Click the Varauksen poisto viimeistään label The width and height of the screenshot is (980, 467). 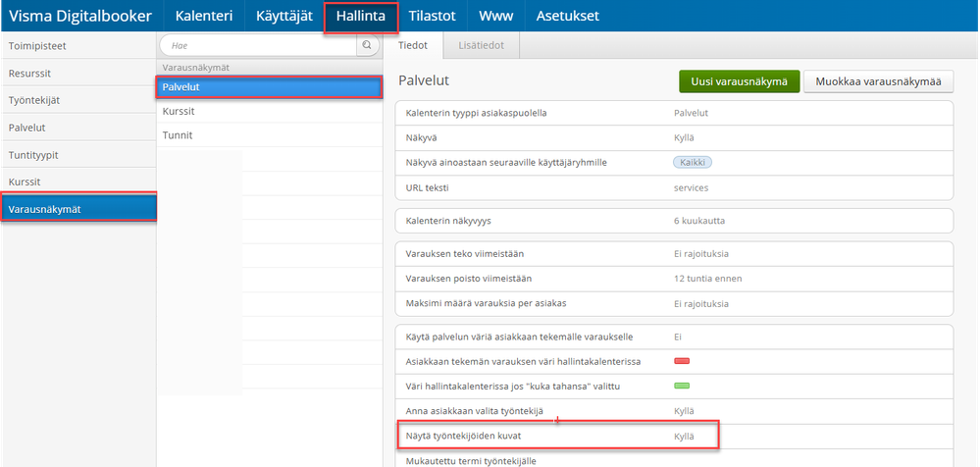[469, 279]
